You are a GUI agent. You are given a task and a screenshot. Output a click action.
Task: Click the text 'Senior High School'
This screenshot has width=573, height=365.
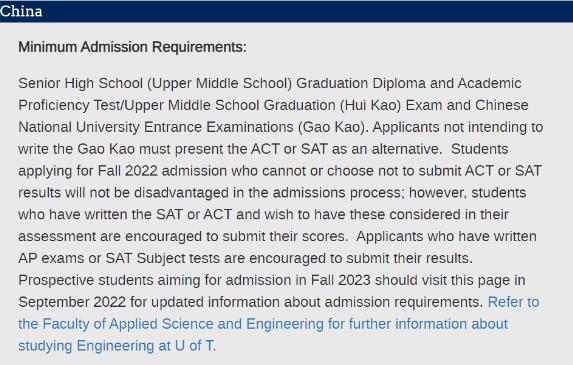pyautogui.click(x=80, y=83)
